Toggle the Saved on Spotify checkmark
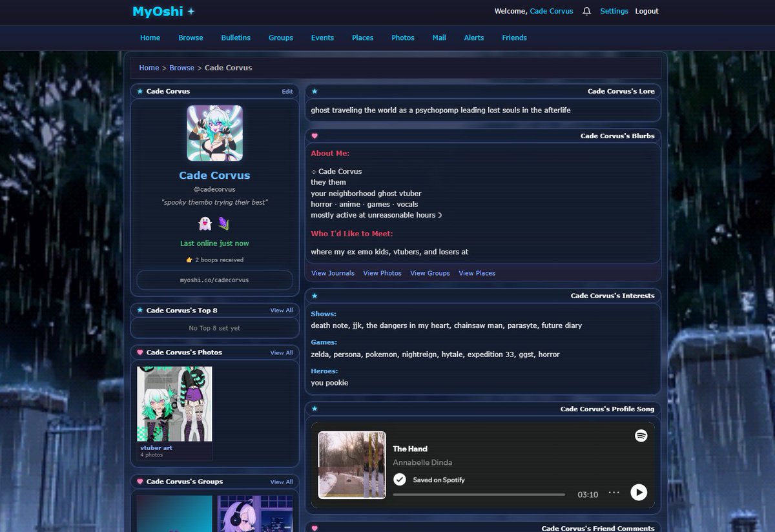The width and height of the screenshot is (775, 532). (400, 480)
